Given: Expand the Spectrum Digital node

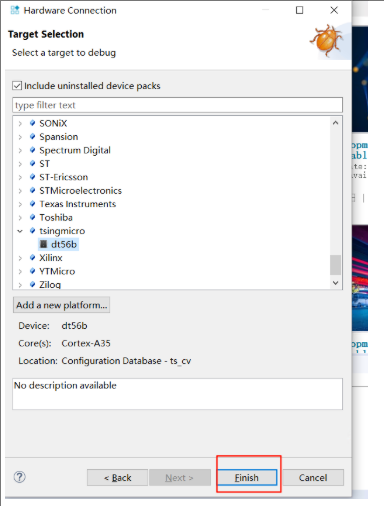Looking at the screenshot, I should click(x=20, y=151).
